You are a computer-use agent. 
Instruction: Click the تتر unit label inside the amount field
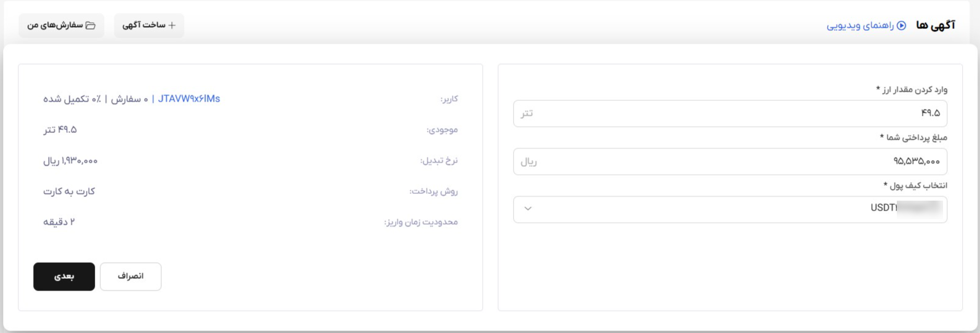[527, 113]
